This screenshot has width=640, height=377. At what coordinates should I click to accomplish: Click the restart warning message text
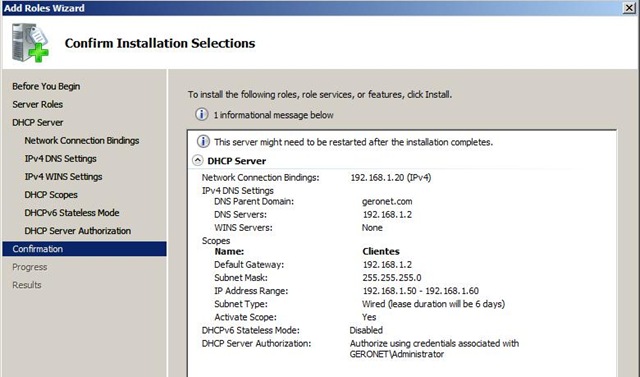click(x=353, y=142)
